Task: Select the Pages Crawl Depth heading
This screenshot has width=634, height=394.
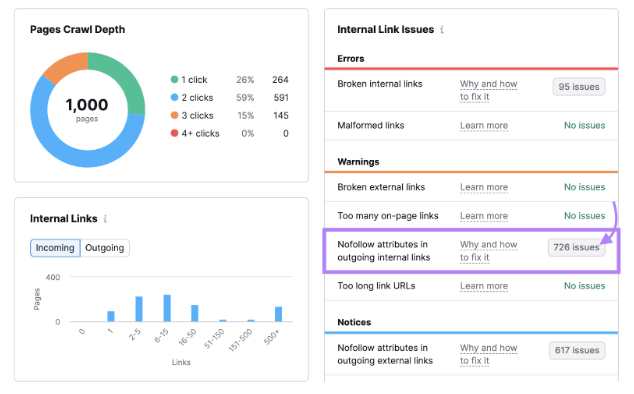Action: click(x=77, y=30)
